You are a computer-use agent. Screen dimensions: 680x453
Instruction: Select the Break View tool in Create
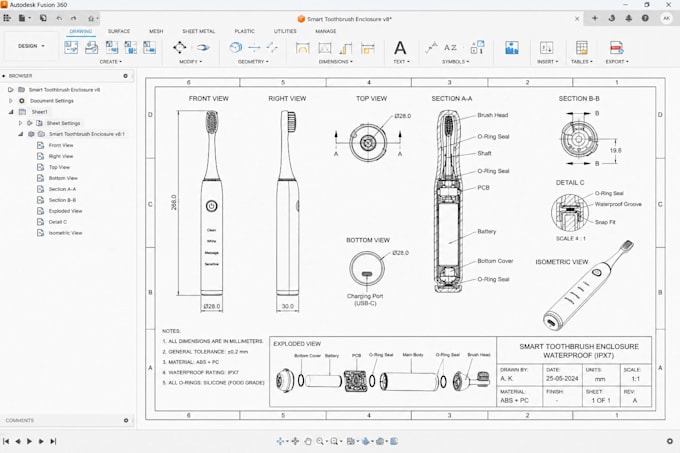tap(149, 47)
